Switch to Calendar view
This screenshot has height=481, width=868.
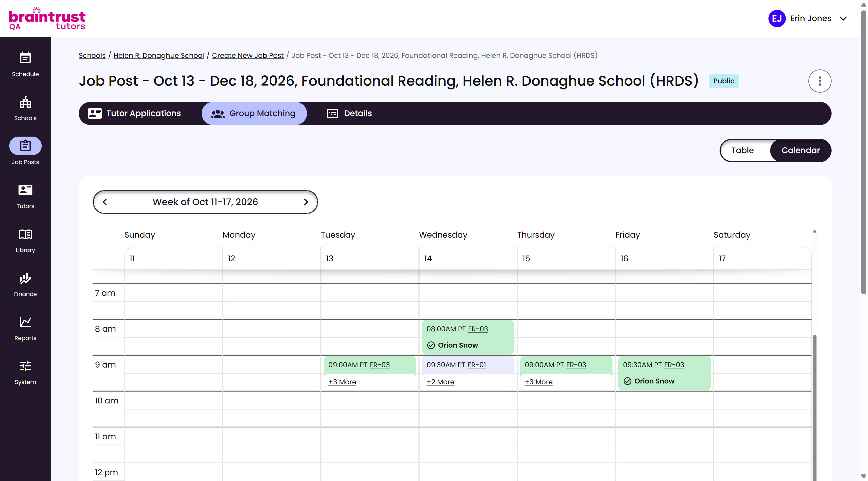tap(800, 150)
